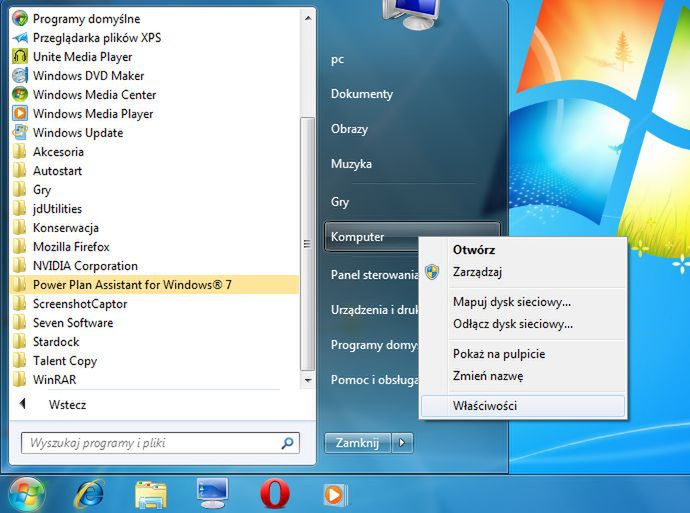Click the Windows Start orb
The width and height of the screenshot is (690, 513).
(x=26, y=495)
